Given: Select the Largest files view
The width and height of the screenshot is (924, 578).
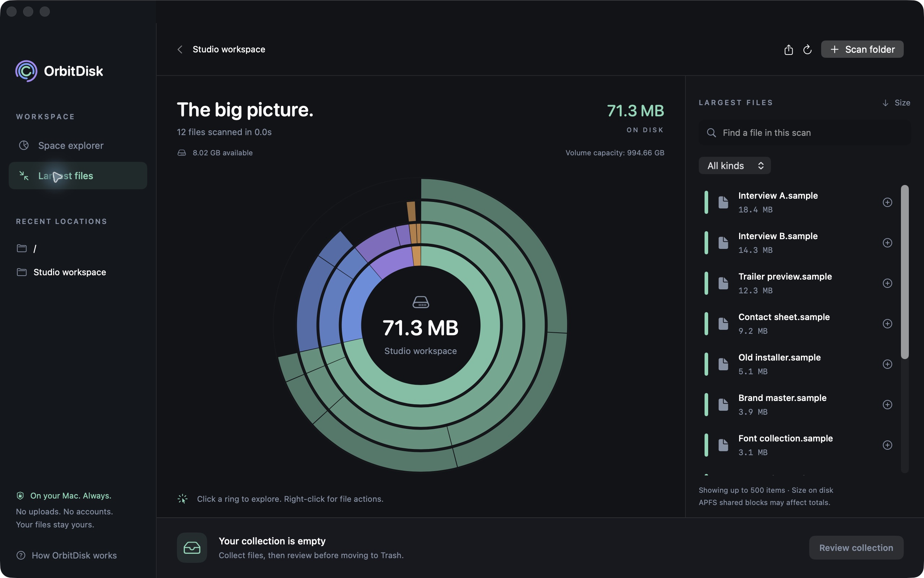Looking at the screenshot, I should click(x=78, y=176).
